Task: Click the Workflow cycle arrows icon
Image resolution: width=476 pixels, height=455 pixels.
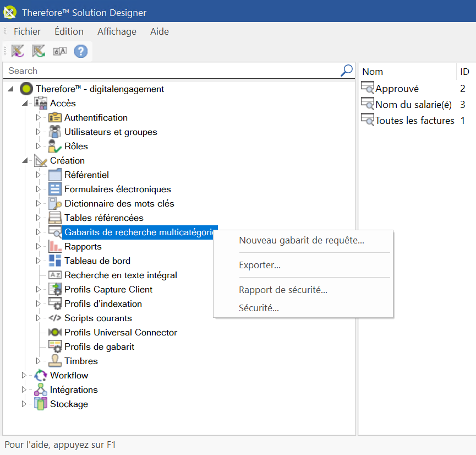Action: 41,375
